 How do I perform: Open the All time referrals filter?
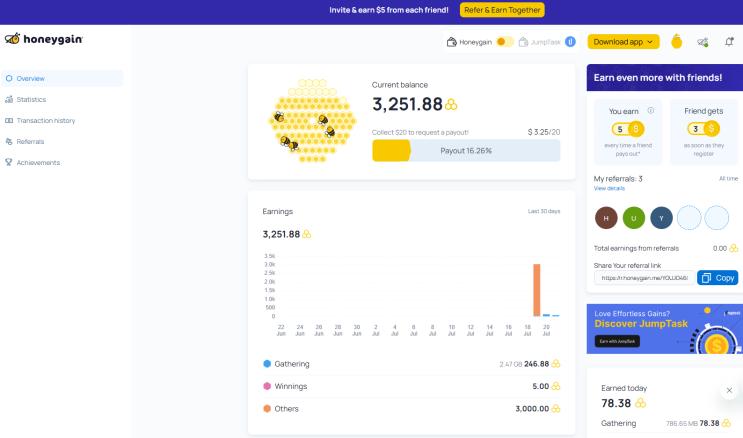(728, 178)
